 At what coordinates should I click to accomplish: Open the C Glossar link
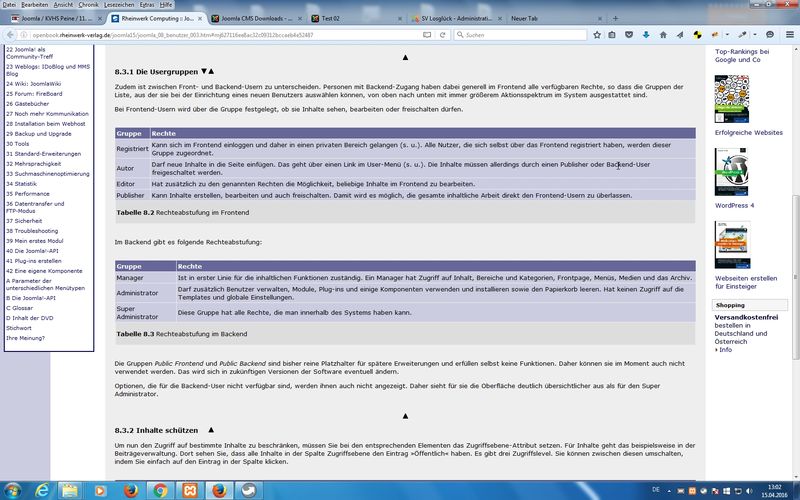(x=19, y=308)
